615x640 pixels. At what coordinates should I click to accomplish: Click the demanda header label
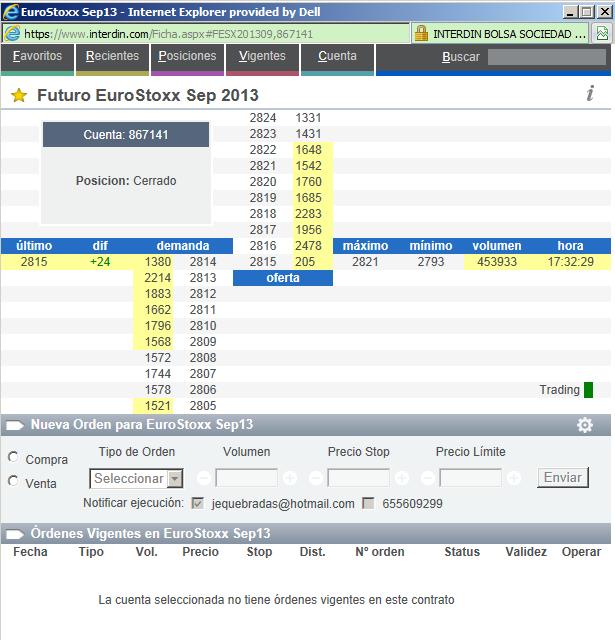coord(183,246)
